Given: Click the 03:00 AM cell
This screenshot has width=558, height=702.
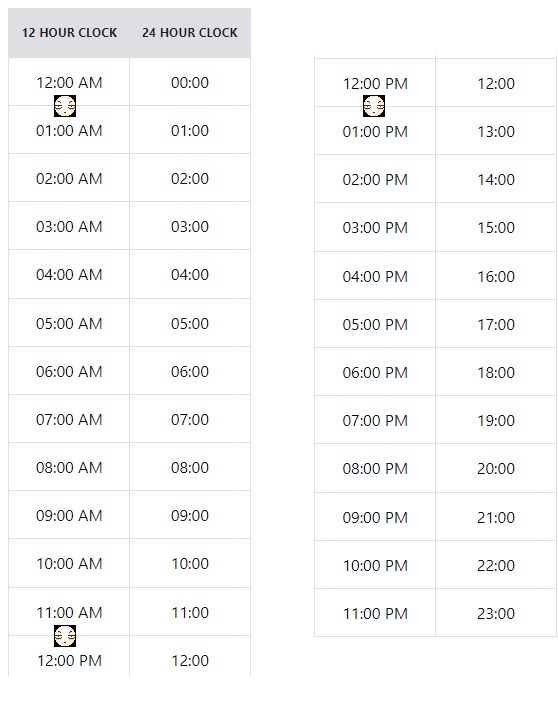Looking at the screenshot, I should (x=69, y=226).
